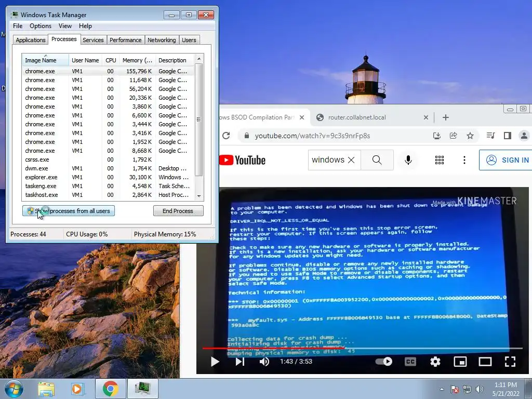Select the csrss.exe process row
This screenshot has height=399, width=532.
pos(108,159)
